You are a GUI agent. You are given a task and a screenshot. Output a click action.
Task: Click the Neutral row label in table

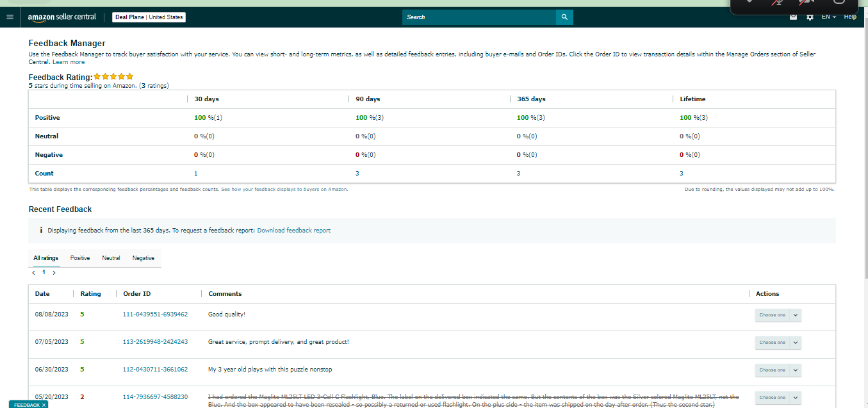point(47,136)
